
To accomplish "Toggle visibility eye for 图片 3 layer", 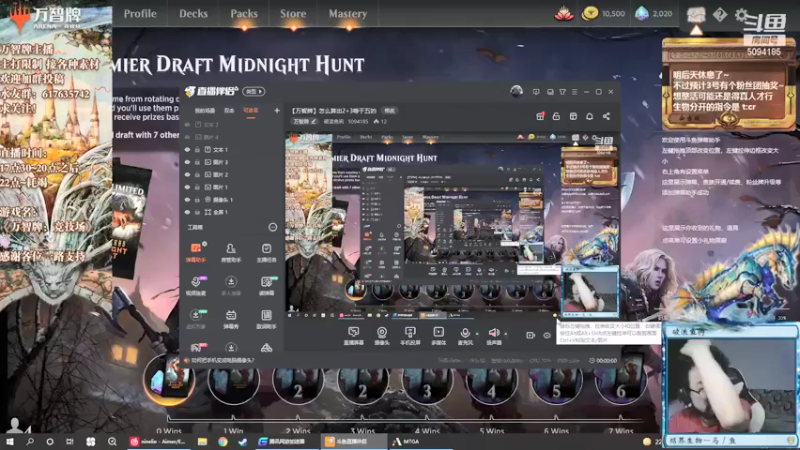I will 187,162.
